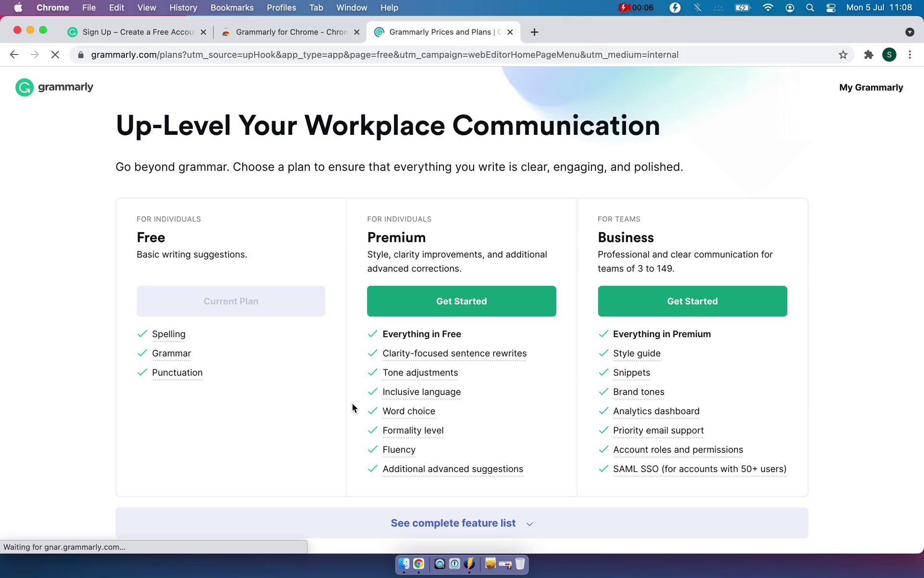Open the user account icon in menu bar
Screen dimensions: 924x578
pos(790,8)
